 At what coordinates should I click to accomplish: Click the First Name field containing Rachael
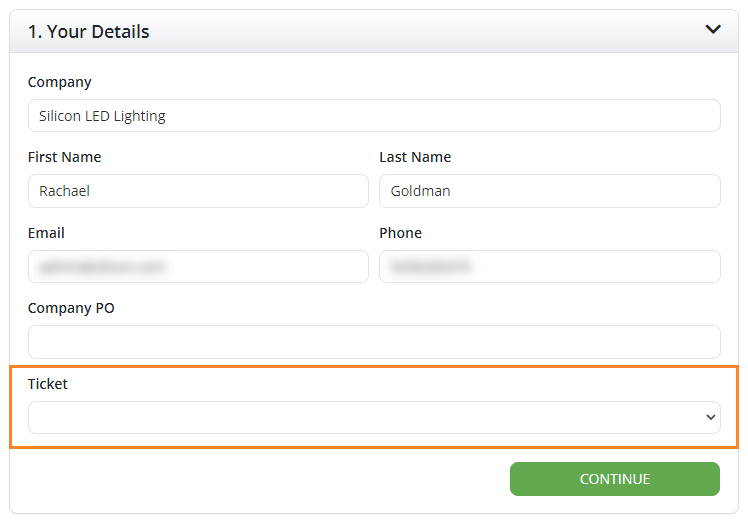(198, 191)
